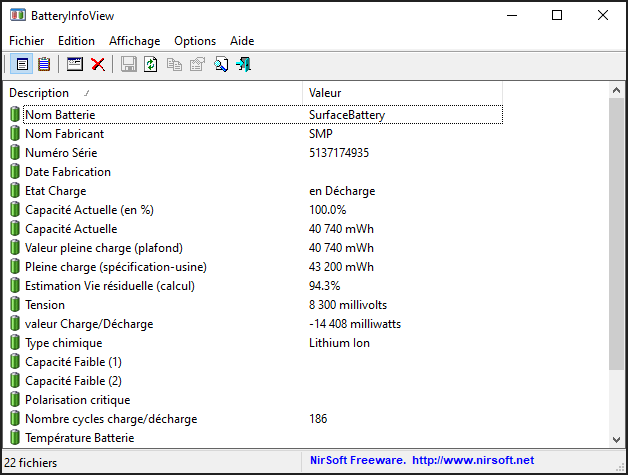This screenshot has height=475, width=628.
Task: Click the Valeur column header
Action: click(400, 93)
